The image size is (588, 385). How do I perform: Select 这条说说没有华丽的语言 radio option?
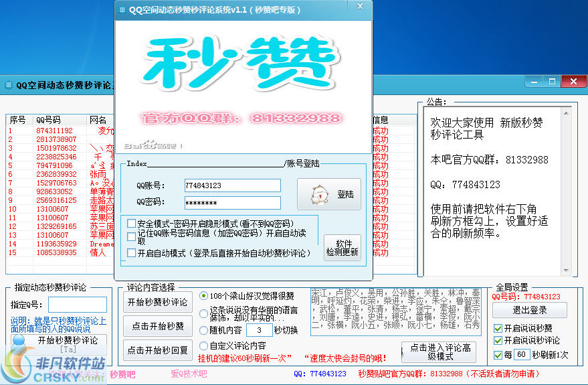203,314
